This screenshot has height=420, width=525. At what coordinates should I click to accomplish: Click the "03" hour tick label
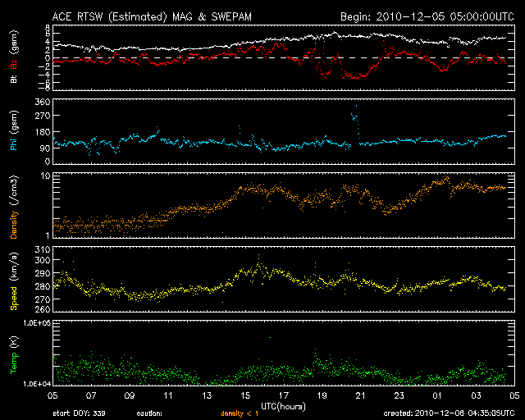(x=476, y=395)
